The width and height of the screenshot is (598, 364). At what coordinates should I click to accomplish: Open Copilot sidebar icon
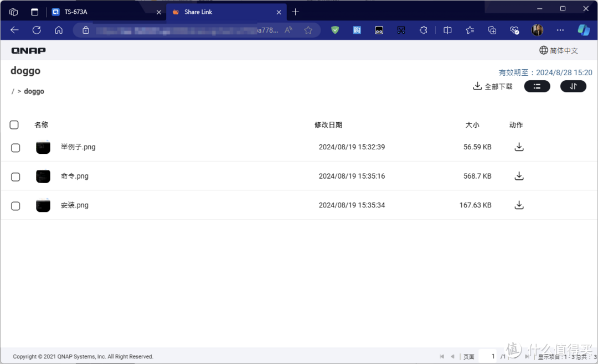click(x=584, y=30)
